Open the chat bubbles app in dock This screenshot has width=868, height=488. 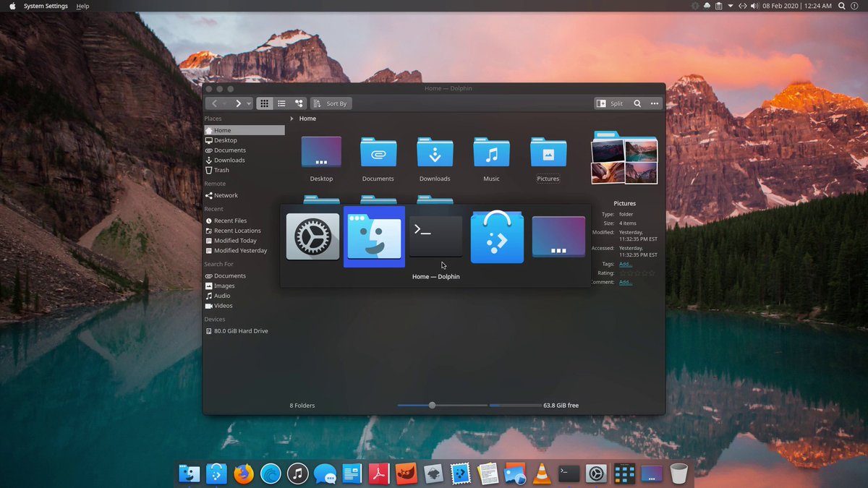point(325,474)
